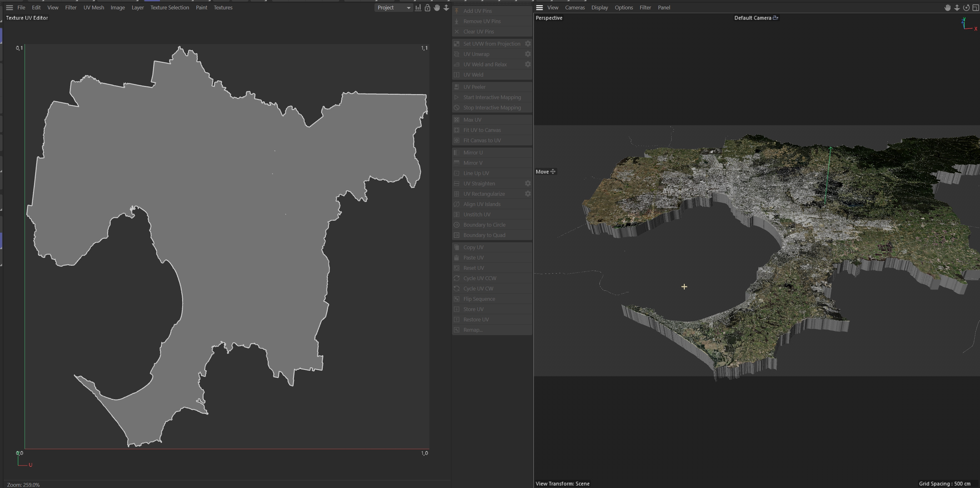Open the UV Rectangularize settings gear
Image resolution: width=980 pixels, height=488 pixels.
click(528, 194)
